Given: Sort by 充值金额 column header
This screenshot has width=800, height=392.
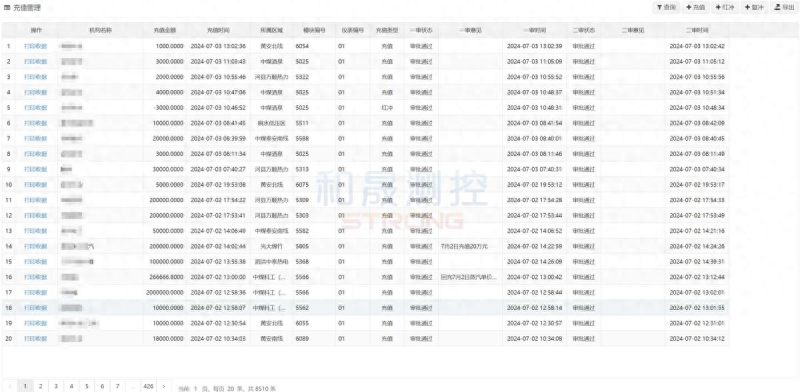Looking at the screenshot, I should [165, 30].
